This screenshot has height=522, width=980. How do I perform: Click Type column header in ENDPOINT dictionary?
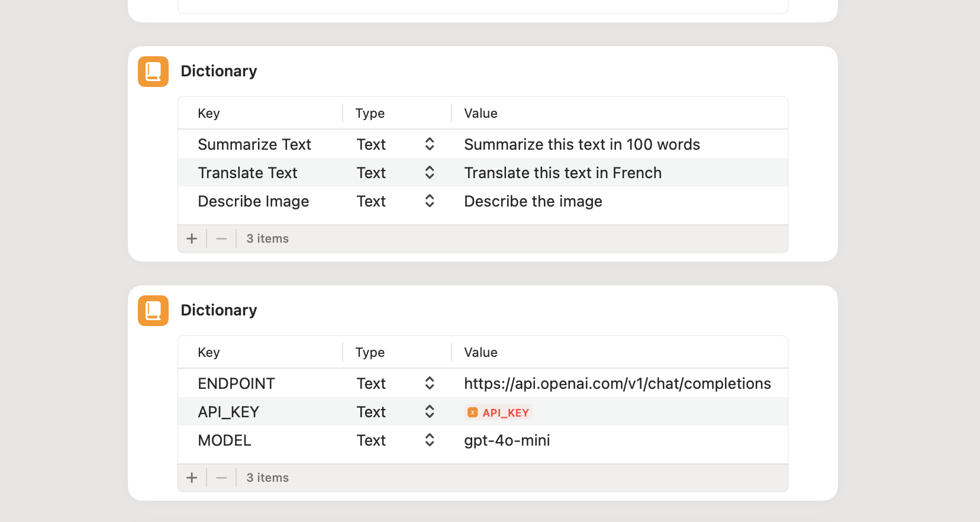370,352
